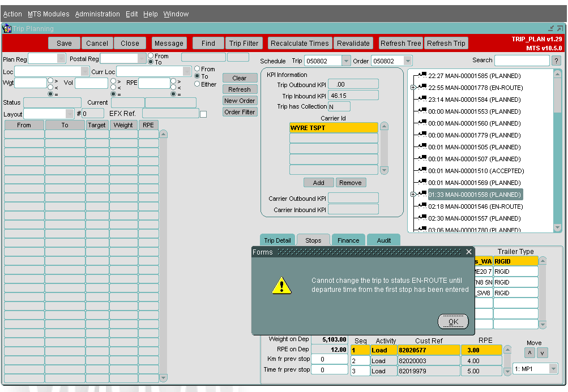Screen dimensions: 568x392
Task: Select the 'Either' radio button
Action: (197, 84)
